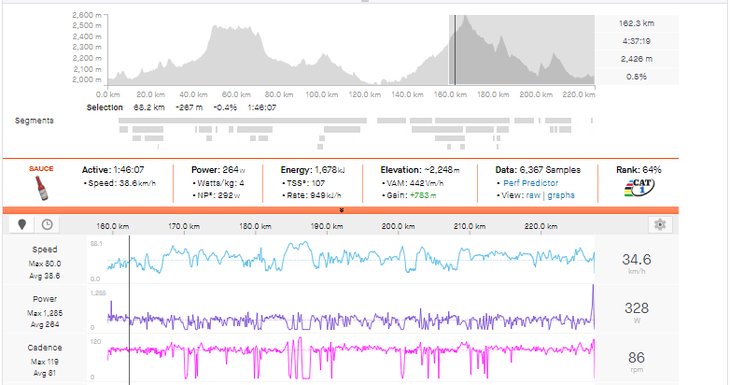Screen dimensions: 730x385
Task: Switch x-axis to distance with pin icon
Action: pyautogui.click(x=22, y=225)
